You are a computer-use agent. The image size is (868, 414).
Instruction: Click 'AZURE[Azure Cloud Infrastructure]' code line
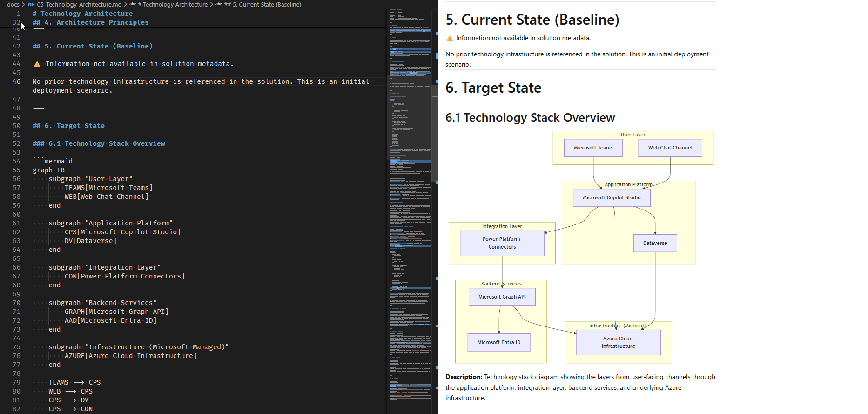(130, 356)
